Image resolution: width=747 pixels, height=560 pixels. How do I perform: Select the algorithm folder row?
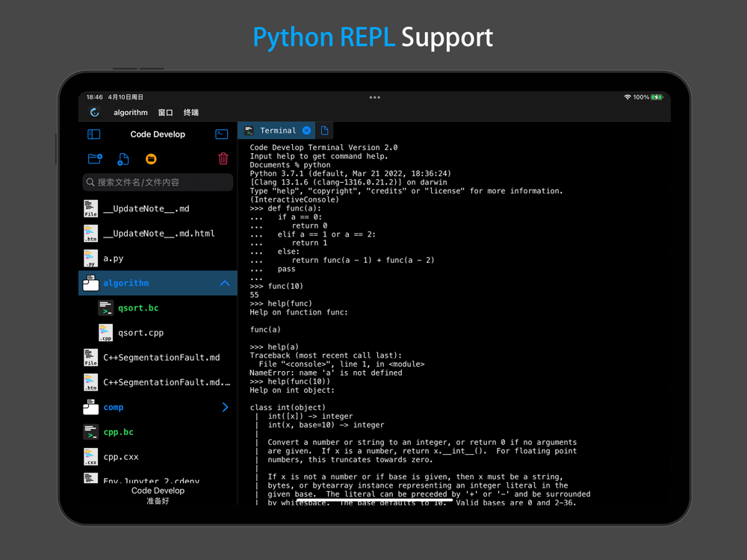pos(158,283)
